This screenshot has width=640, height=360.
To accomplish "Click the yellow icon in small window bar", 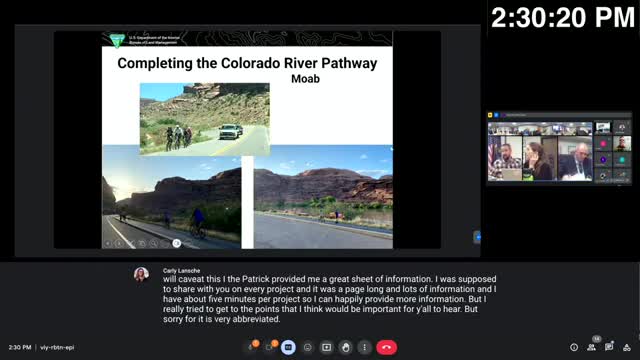I will tap(490, 115).
